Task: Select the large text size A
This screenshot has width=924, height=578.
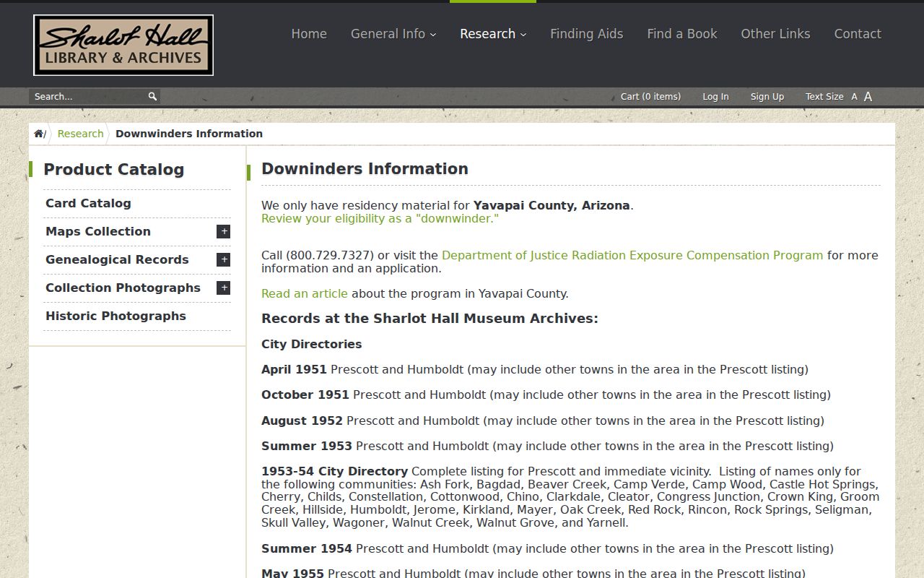Action: tap(868, 97)
